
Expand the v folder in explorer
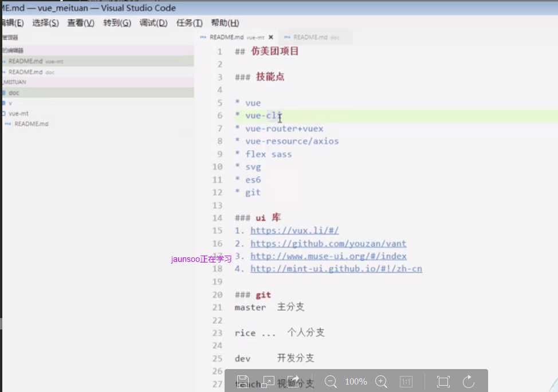pos(98,103)
